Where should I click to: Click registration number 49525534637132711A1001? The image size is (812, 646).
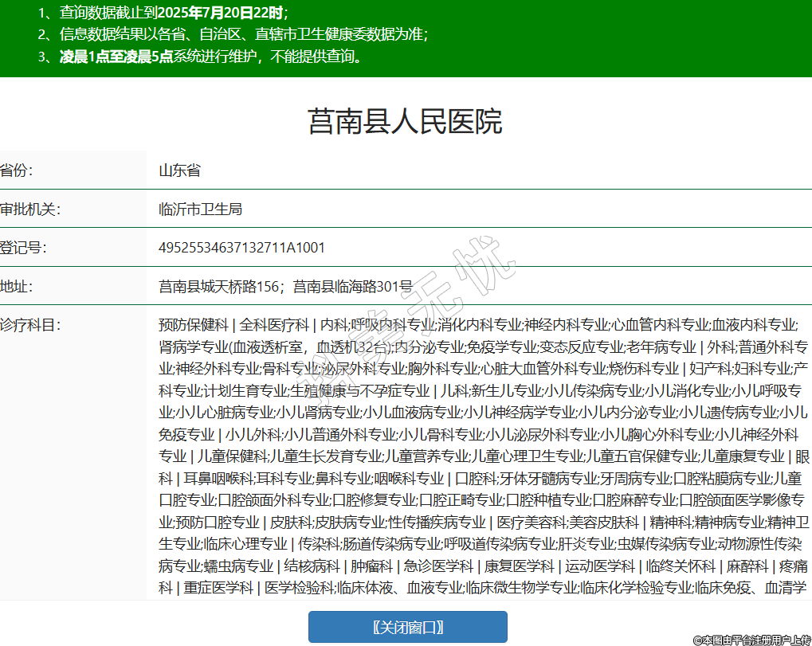coord(241,248)
